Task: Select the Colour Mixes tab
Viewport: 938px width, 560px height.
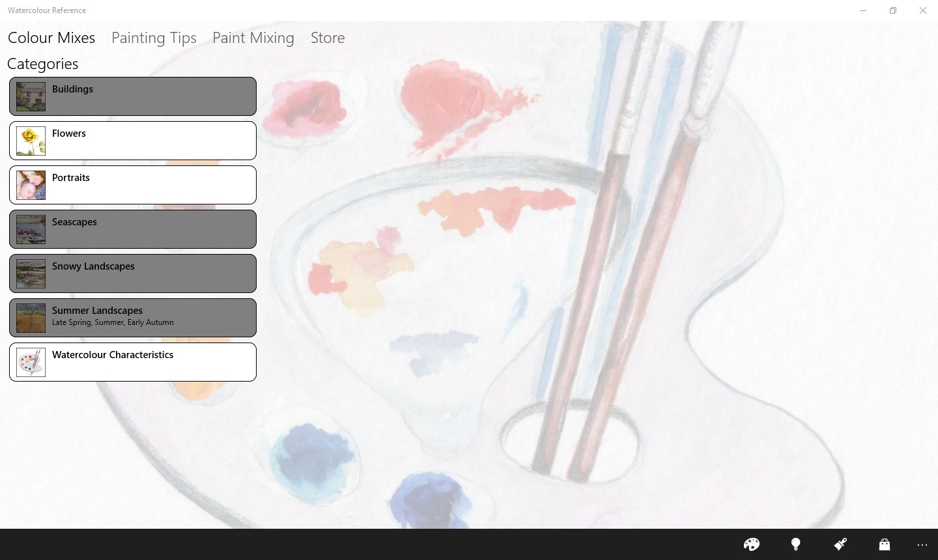Action: [x=51, y=38]
